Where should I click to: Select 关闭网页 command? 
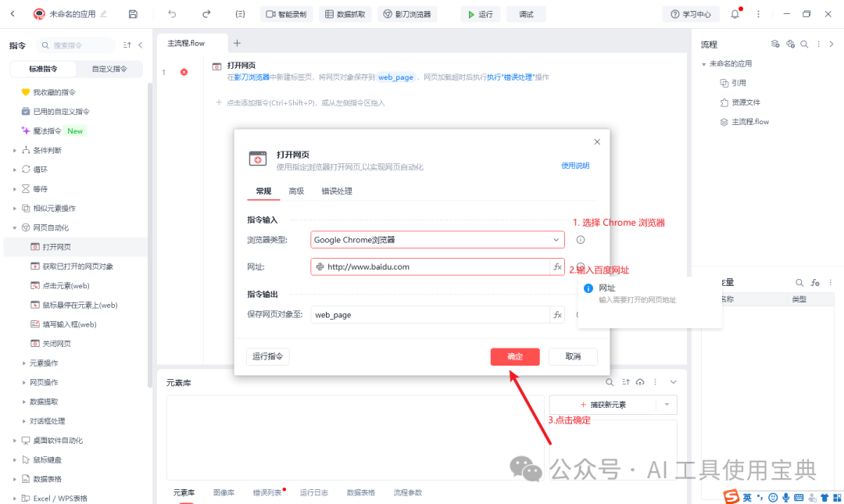pos(51,344)
